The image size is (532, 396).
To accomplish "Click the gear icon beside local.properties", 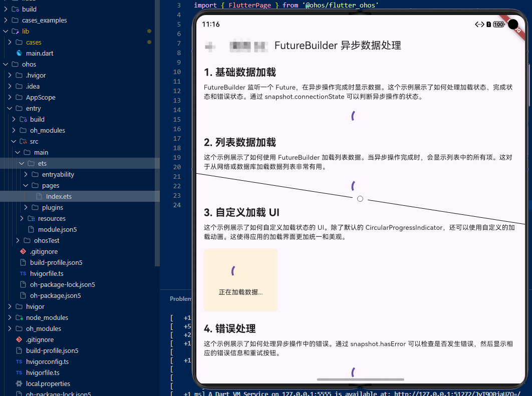I will [x=18, y=383].
